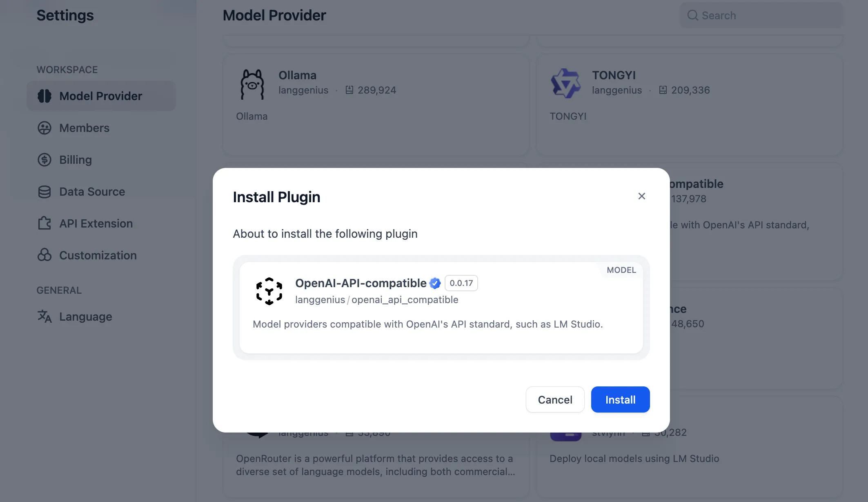Click the langgenius/openai_api_compatible plugin path
Viewport: 868px width, 502px height.
pos(376,300)
